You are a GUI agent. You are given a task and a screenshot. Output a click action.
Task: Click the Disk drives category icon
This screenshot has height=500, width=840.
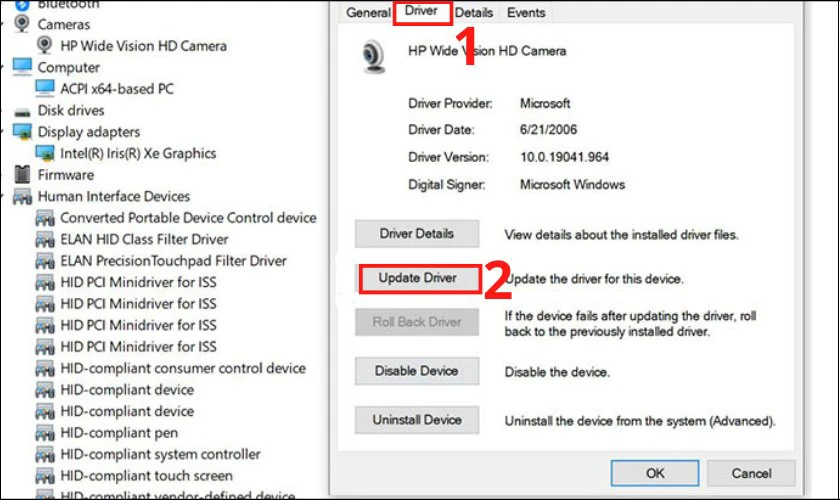[22, 111]
